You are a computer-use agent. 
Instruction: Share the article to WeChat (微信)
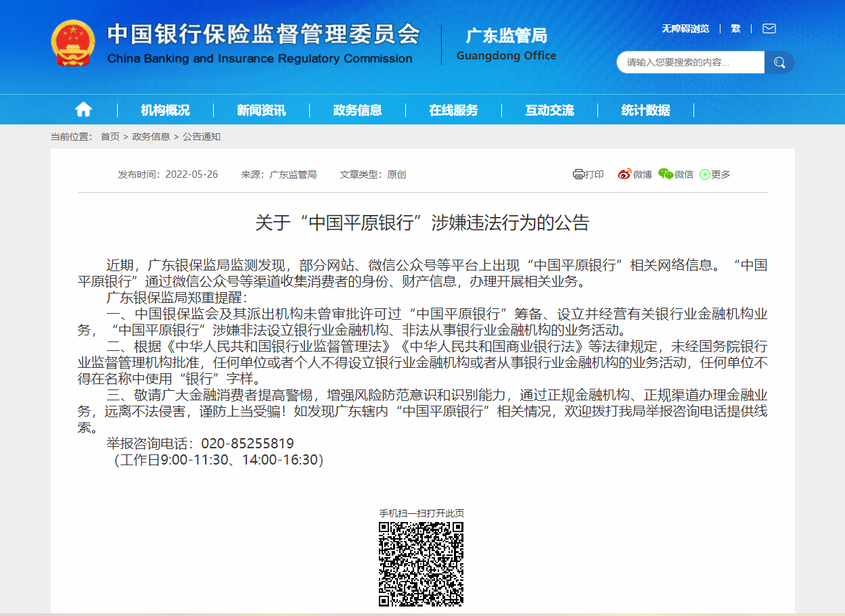coord(676,174)
